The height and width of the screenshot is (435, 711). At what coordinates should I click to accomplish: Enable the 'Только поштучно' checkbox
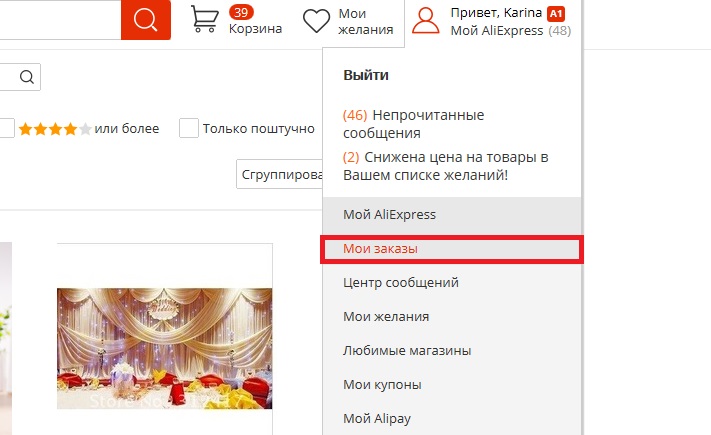(189, 128)
